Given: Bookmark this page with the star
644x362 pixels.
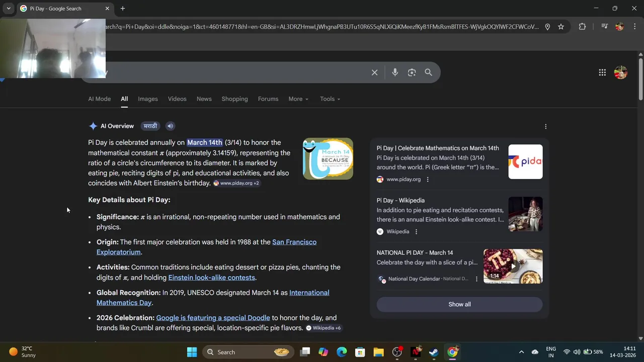Looking at the screenshot, I should [561, 27].
